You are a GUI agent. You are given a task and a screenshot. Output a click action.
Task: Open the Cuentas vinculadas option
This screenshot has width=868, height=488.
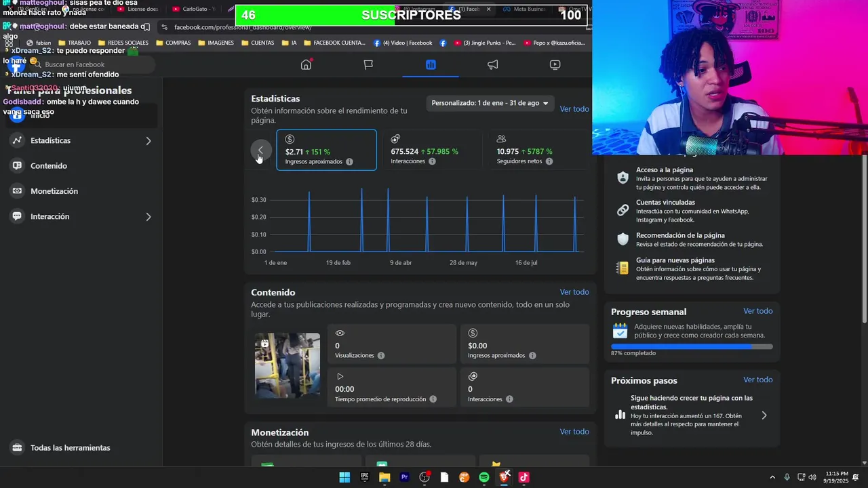pos(692,211)
